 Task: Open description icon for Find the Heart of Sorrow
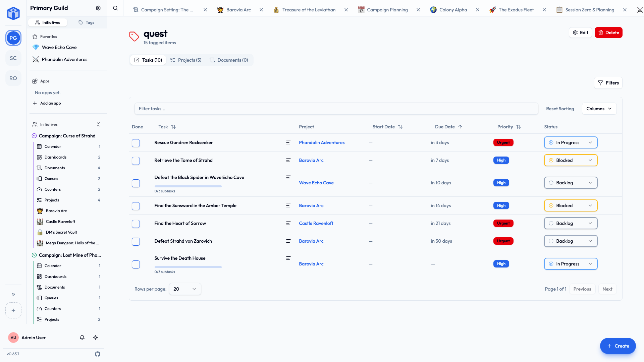pos(288,223)
